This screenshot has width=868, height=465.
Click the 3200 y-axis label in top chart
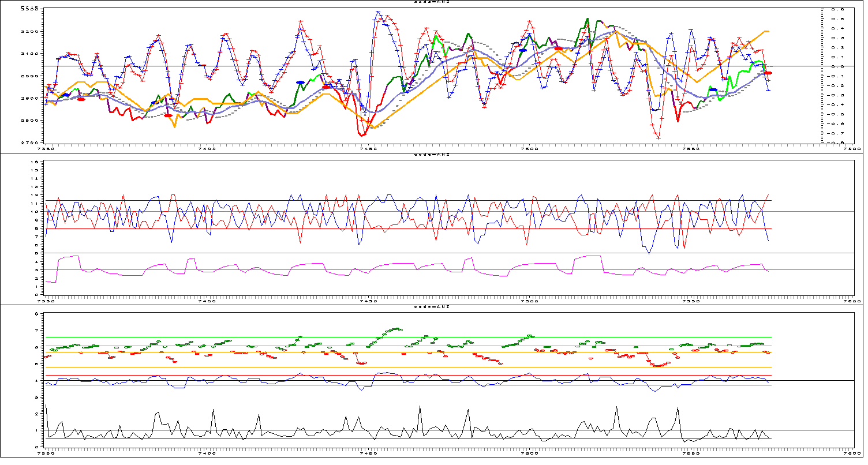coord(30,31)
